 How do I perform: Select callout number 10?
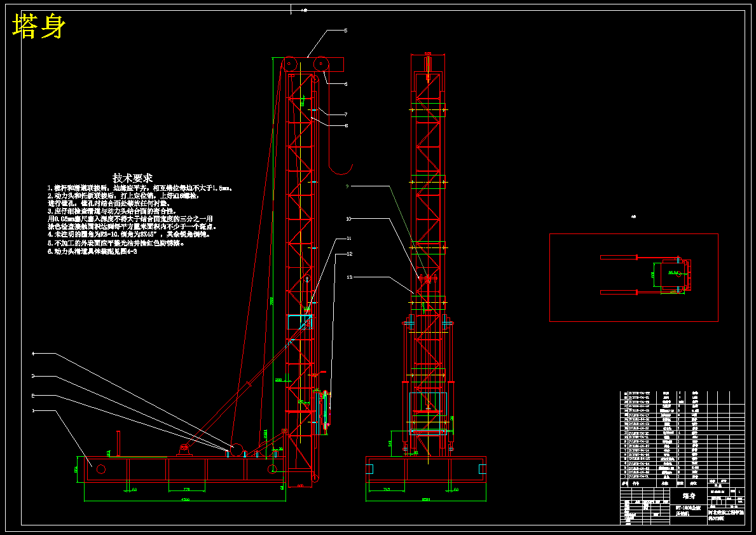(348, 219)
